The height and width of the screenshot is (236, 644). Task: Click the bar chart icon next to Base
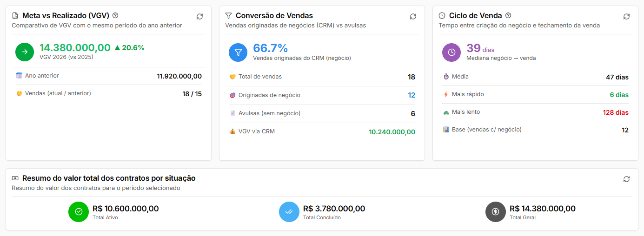click(x=446, y=130)
